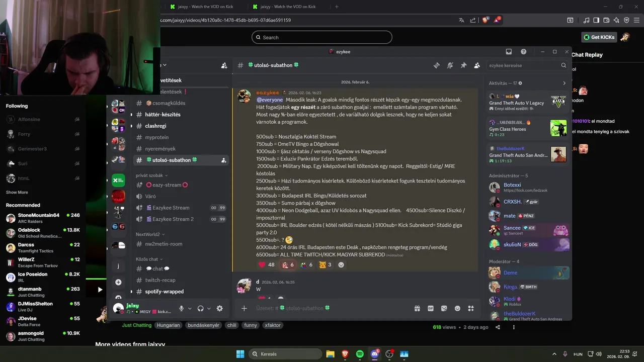Toggle channel notification mute bell icon

(450, 65)
